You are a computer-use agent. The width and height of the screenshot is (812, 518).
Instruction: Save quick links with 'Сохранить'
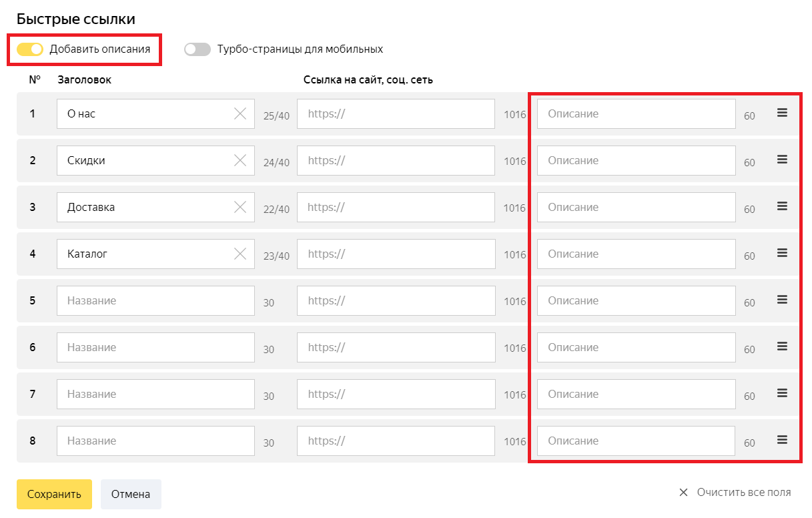point(54,495)
